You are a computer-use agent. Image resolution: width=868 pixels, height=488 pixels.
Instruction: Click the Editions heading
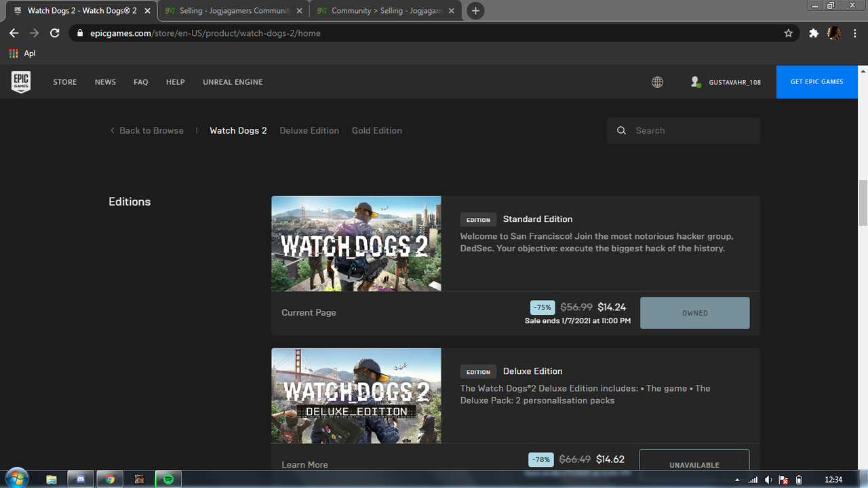click(x=130, y=202)
